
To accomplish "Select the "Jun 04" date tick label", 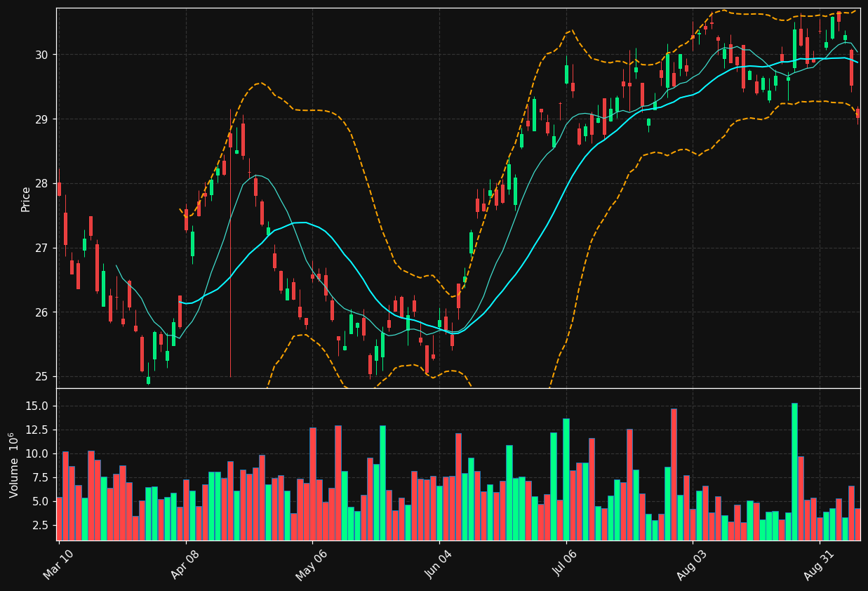I will (439, 566).
